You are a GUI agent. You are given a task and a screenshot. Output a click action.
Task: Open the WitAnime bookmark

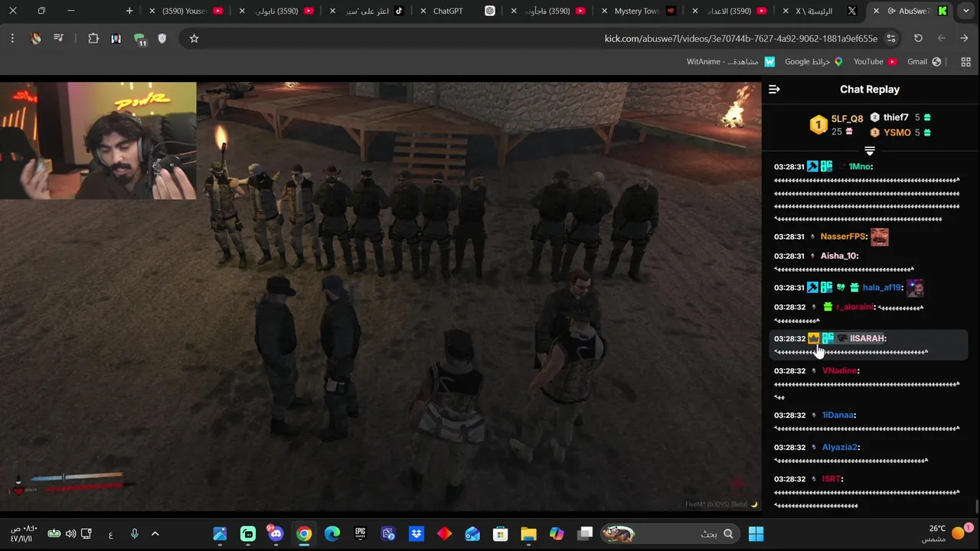(x=731, y=62)
